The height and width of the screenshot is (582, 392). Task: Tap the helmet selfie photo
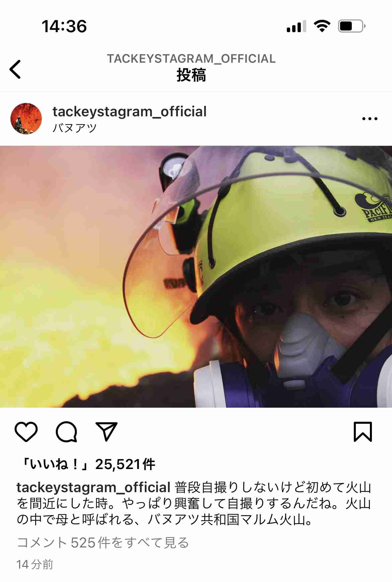(196, 277)
